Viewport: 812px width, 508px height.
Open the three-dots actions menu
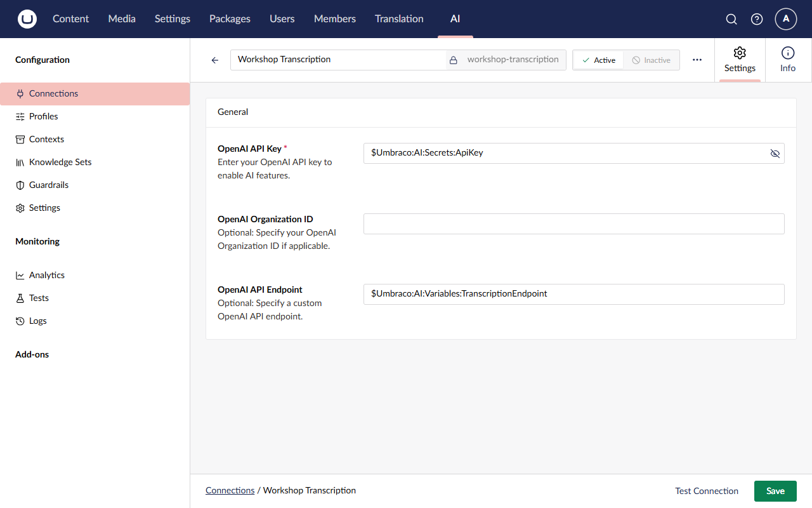click(697, 60)
